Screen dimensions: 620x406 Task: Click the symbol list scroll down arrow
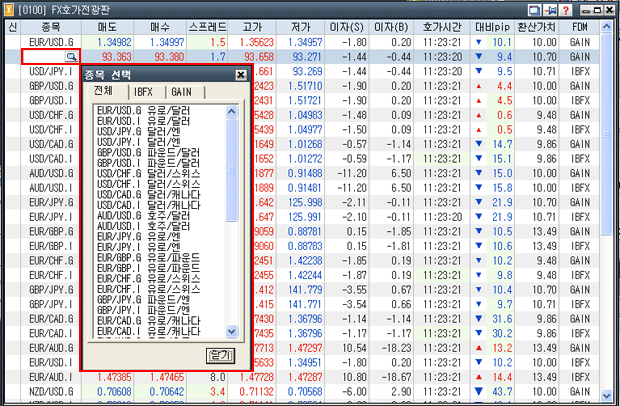[x=232, y=331]
